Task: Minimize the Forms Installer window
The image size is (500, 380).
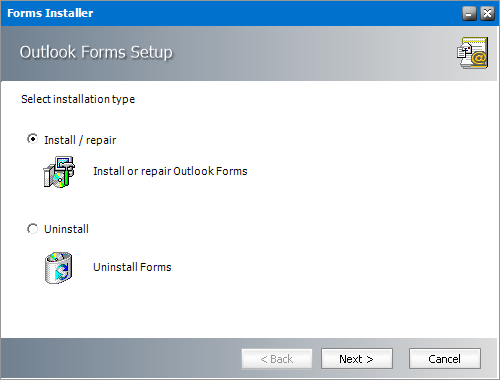Action: point(469,14)
